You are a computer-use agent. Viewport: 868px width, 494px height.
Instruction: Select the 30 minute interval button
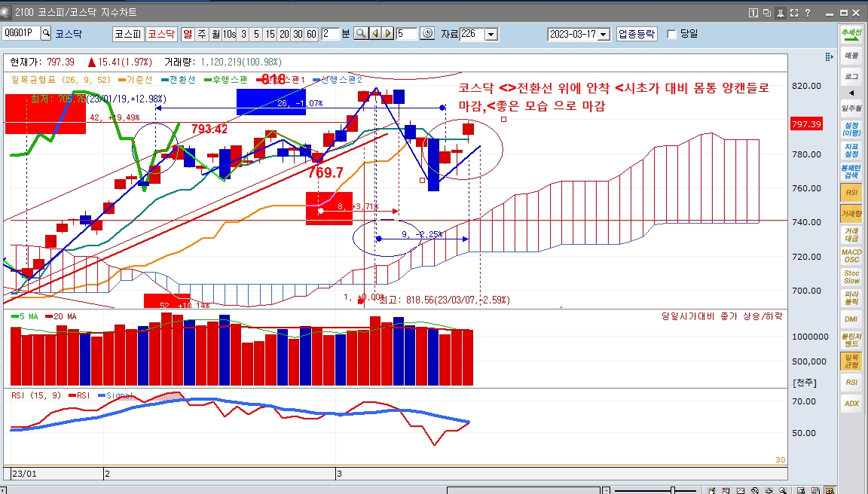(298, 34)
